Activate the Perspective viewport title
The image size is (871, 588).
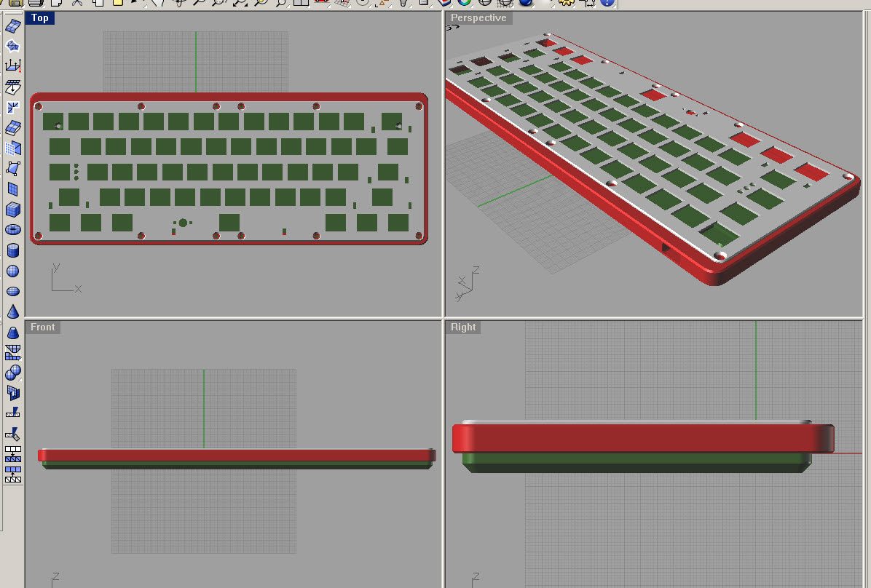[478, 17]
